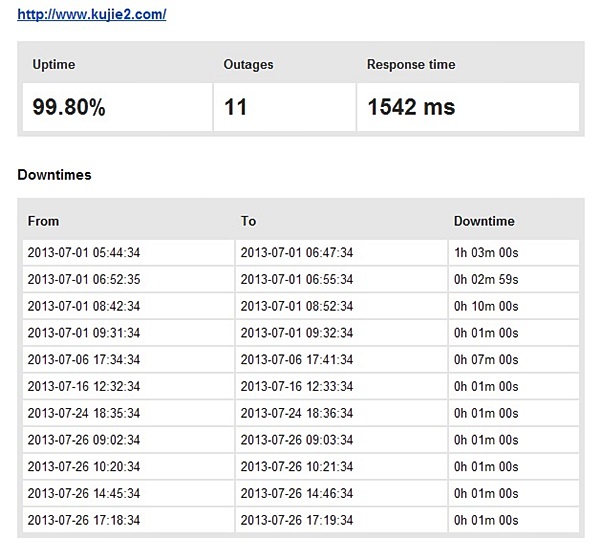
Task: Click the 2013-07-24 18:36:34 To cell
Action: pos(297,413)
